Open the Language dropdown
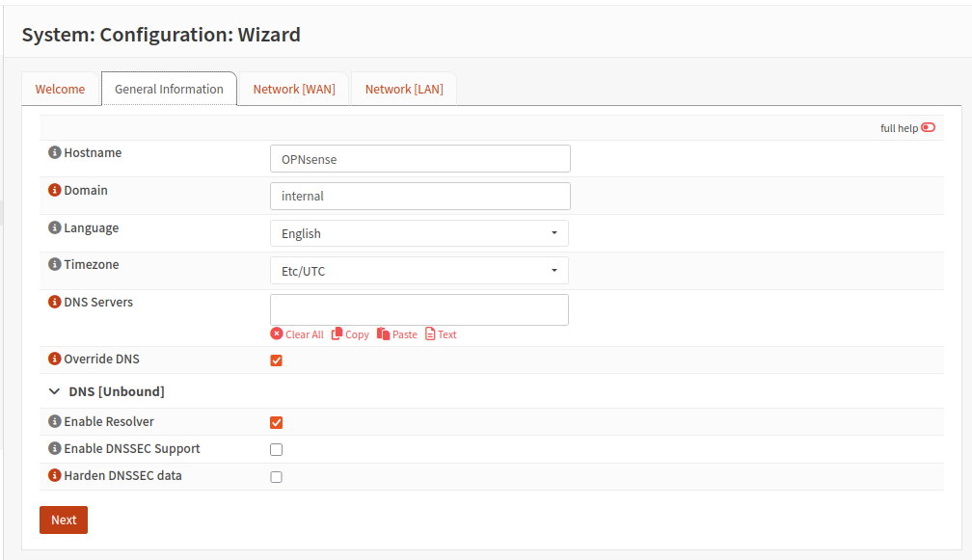 tap(418, 233)
